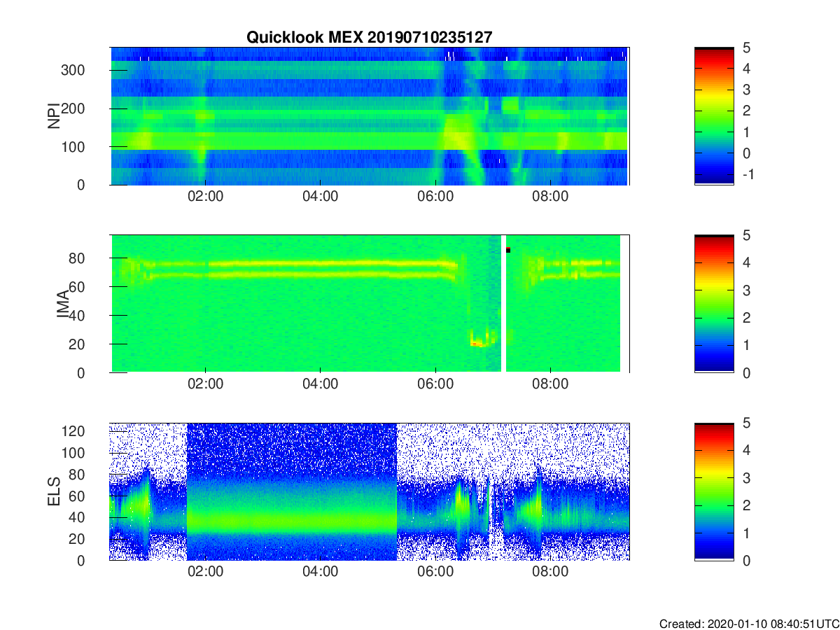The height and width of the screenshot is (630, 840).
Task: Click the title "Quicklook MEX 20190710235127"
Action: tap(369, 38)
